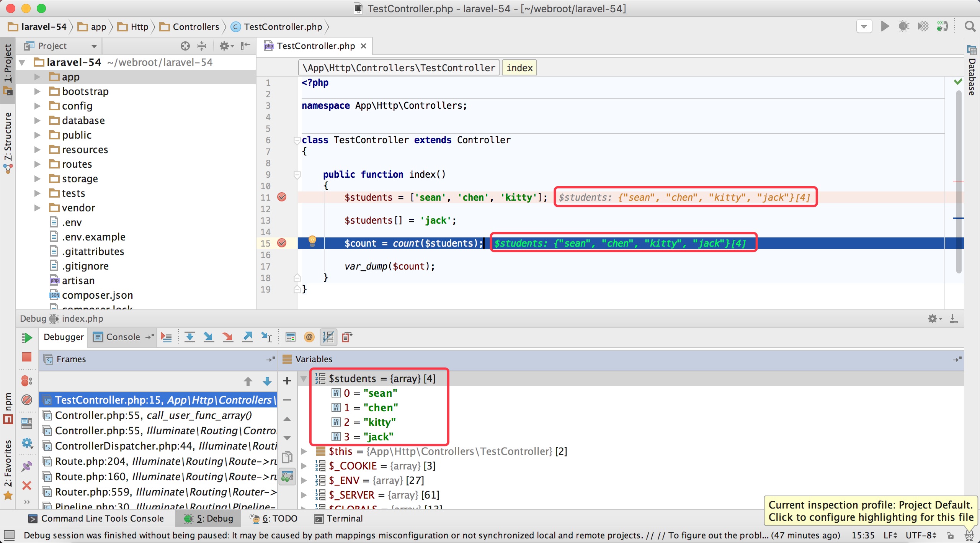980x543 pixels.
Task: Click the Pin Tab icon in debug sidebar
Action: tap(27, 466)
